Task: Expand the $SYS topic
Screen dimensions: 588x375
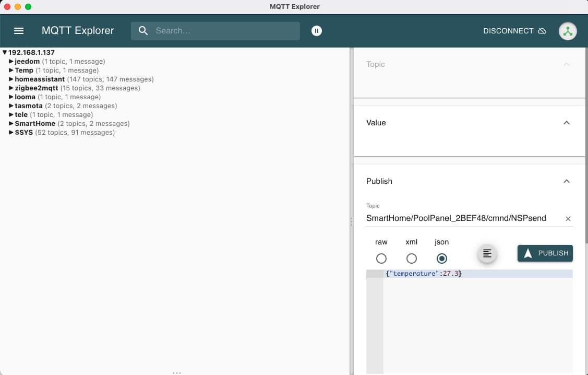Action: click(x=11, y=133)
